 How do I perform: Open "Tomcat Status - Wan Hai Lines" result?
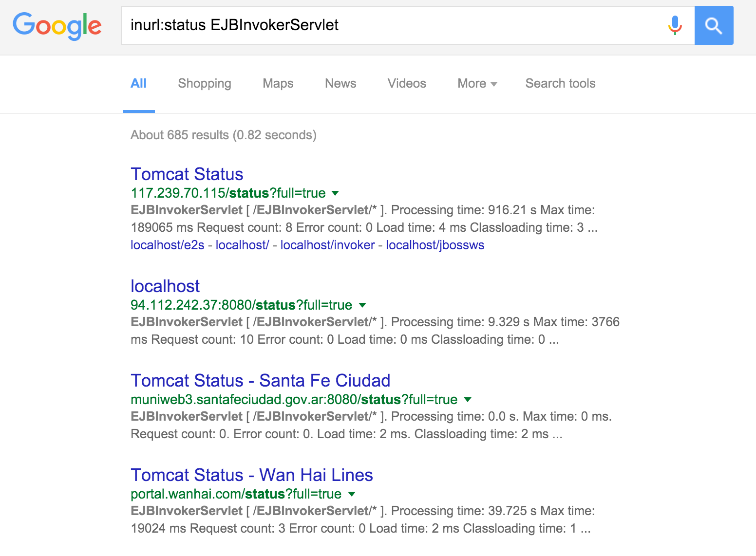(251, 475)
